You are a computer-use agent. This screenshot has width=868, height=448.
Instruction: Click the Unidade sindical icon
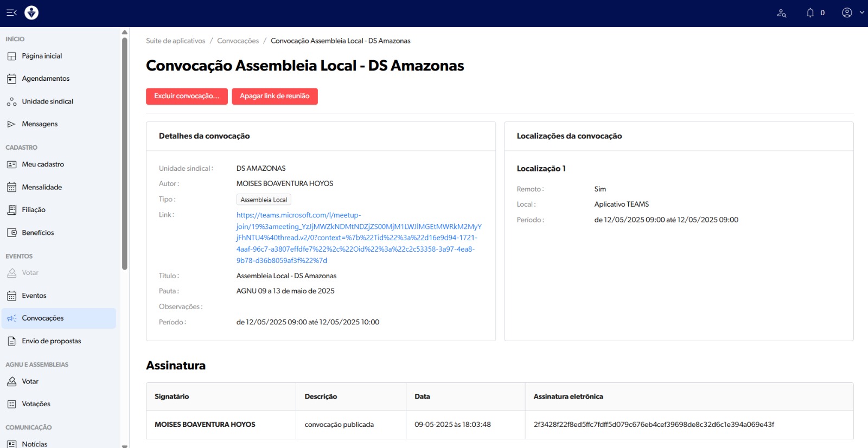pyautogui.click(x=11, y=101)
